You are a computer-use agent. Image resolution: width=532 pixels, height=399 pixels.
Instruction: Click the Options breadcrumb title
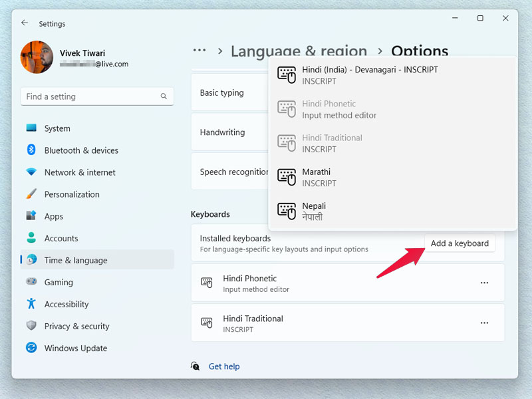click(x=420, y=51)
